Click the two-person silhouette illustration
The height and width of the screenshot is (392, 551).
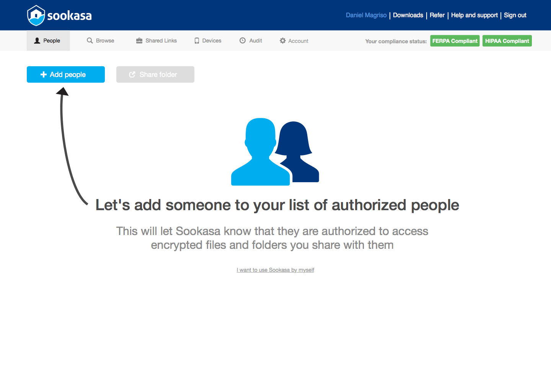pyautogui.click(x=275, y=152)
